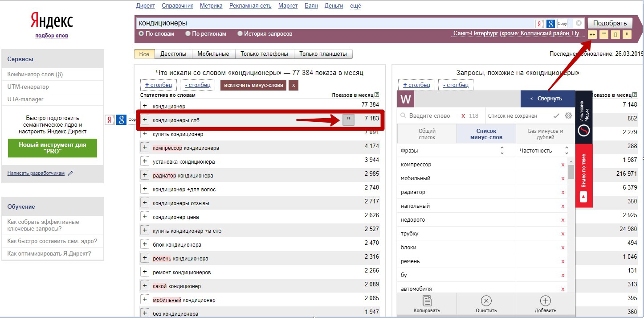
Task: Remove "компрессор" from the minus-word list
Action: point(563,165)
